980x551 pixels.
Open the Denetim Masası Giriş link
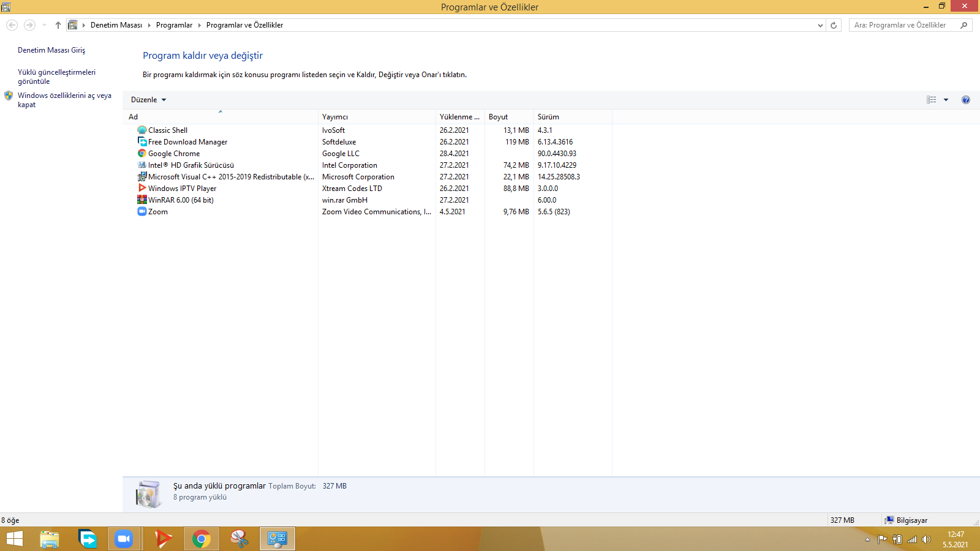click(51, 50)
